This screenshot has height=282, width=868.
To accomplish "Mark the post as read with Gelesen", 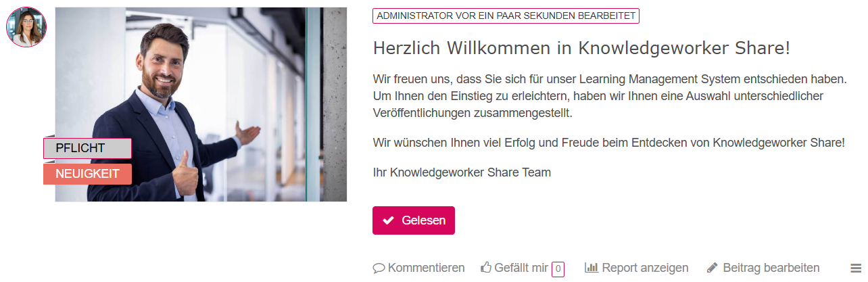I will (414, 220).
